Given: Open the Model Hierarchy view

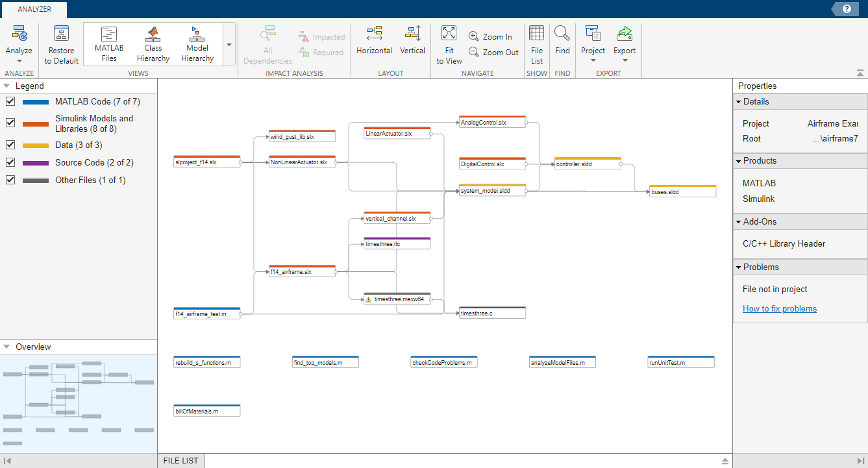Looking at the screenshot, I should click(x=197, y=43).
